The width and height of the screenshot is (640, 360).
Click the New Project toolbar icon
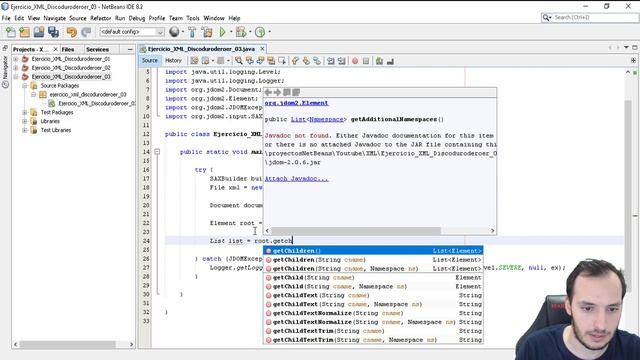pos(24,32)
